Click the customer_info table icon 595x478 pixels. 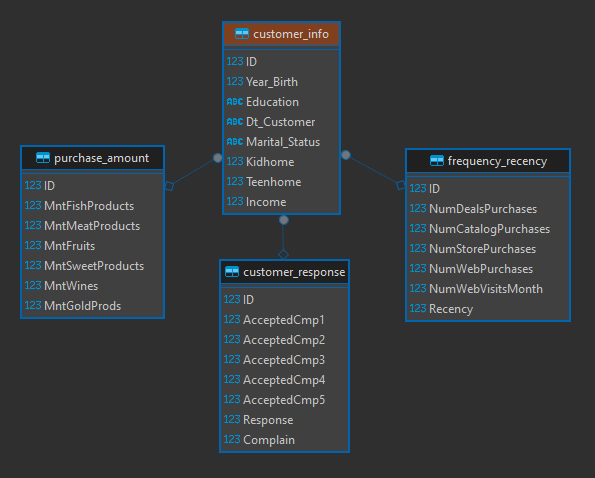(x=242, y=34)
